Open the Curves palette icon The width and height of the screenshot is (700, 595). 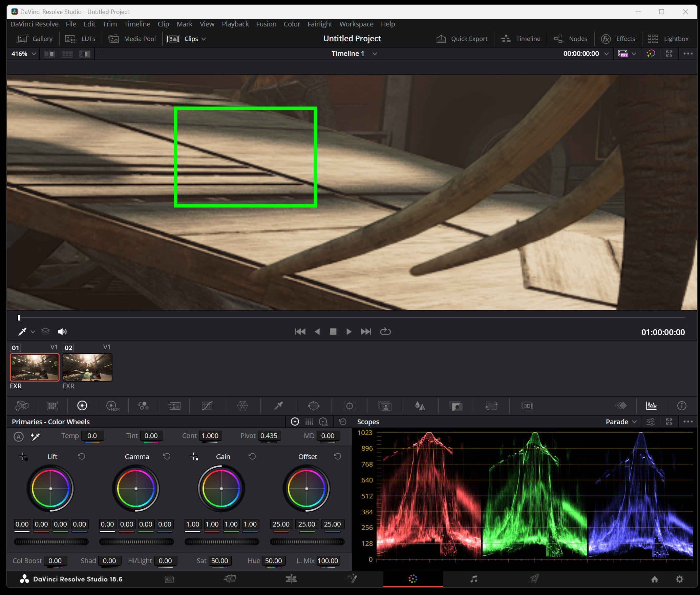pos(207,406)
